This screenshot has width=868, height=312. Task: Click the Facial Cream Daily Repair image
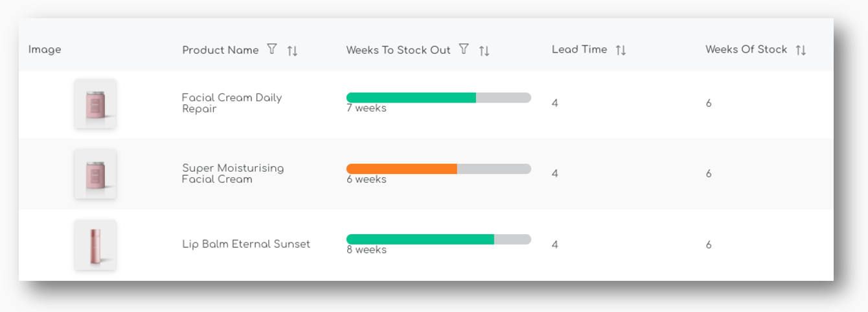click(x=95, y=104)
